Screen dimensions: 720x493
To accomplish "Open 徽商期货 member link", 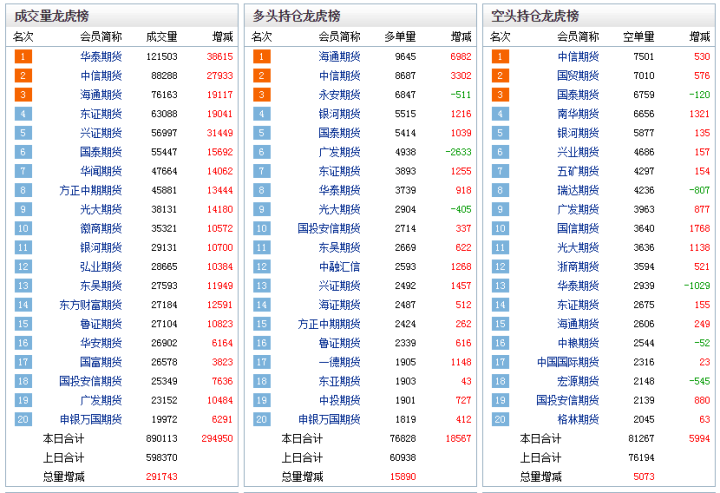I will click(x=101, y=228).
